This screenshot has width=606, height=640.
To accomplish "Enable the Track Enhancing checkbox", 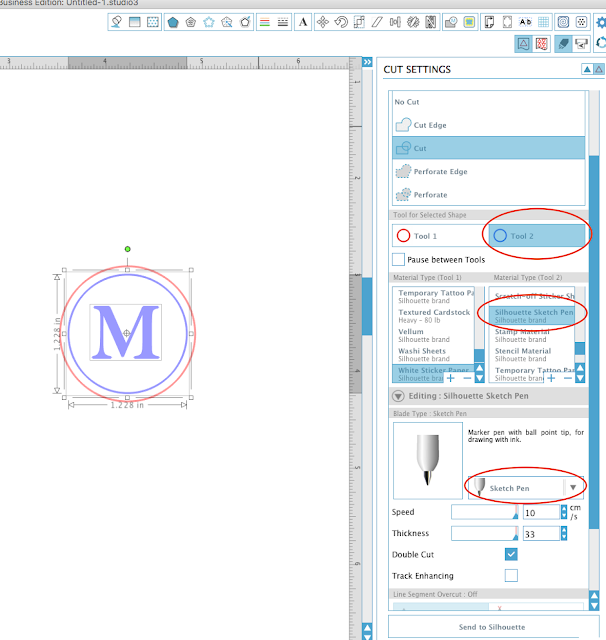I will coord(511,576).
